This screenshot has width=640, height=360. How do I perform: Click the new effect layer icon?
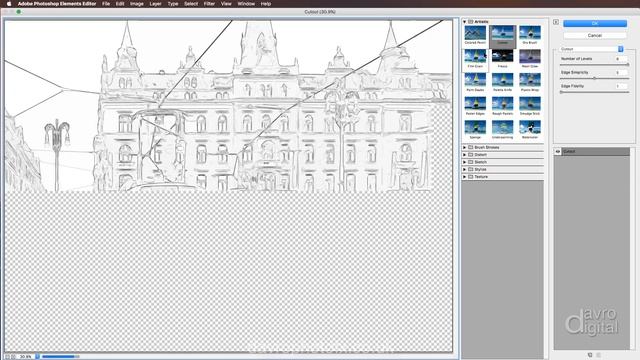coord(590,355)
